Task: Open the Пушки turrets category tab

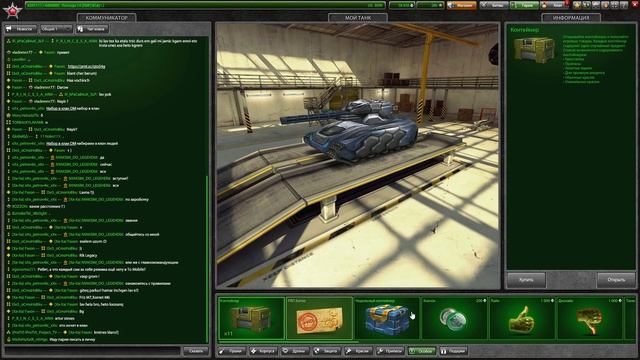Action: [232, 351]
